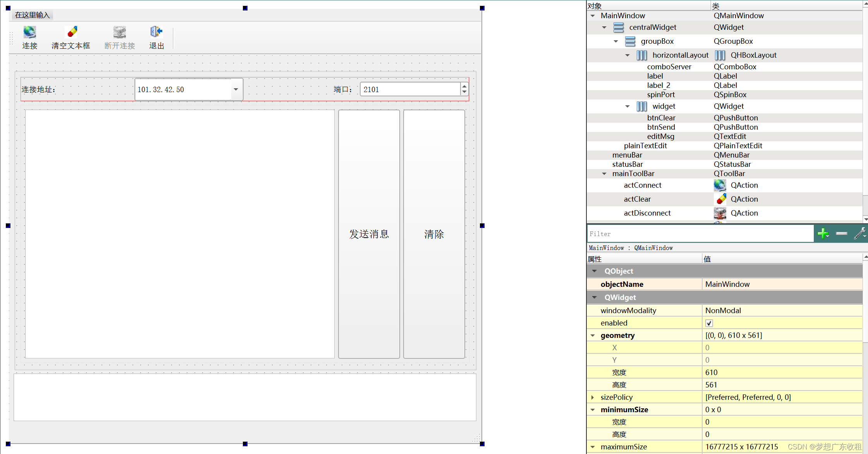Viewport: 868px width, 454px height.
Task: Collapse the groupBox tree node
Action: [616, 41]
